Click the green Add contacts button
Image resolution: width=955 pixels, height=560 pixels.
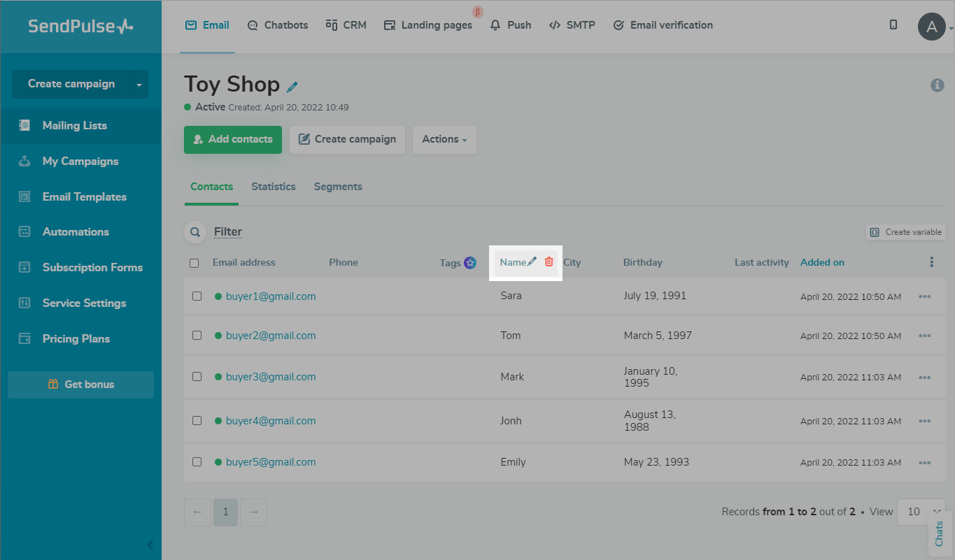click(x=232, y=139)
